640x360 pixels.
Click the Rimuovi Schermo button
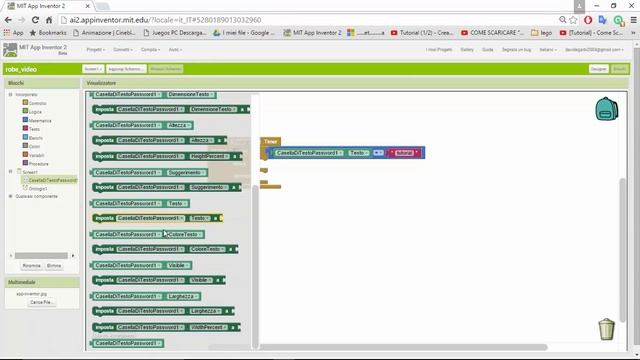coord(165,69)
